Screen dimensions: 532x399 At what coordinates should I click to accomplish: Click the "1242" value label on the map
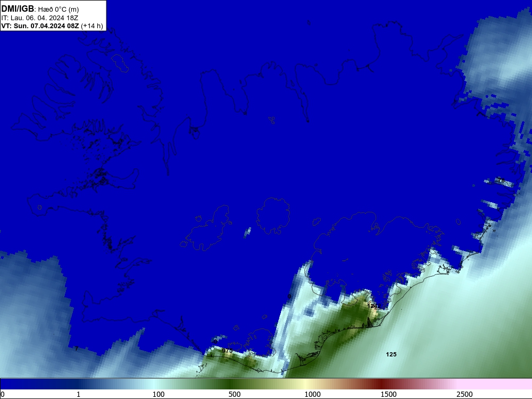[x=373, y=306]
